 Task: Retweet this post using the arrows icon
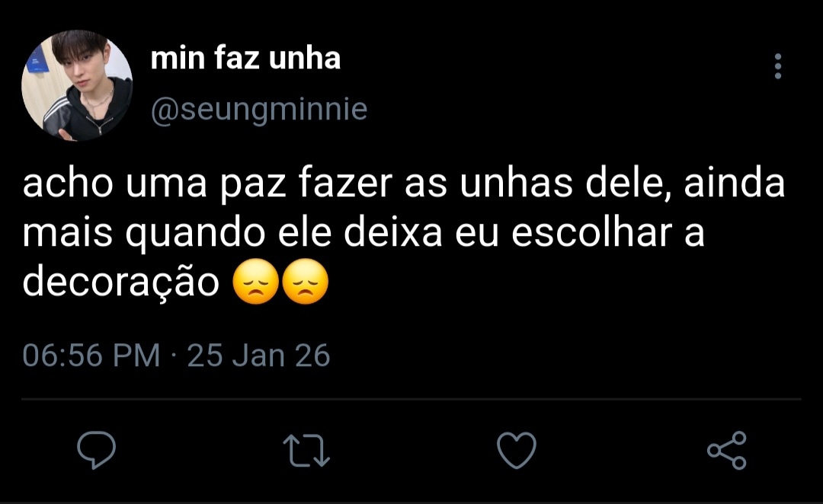tap(306, 450)
